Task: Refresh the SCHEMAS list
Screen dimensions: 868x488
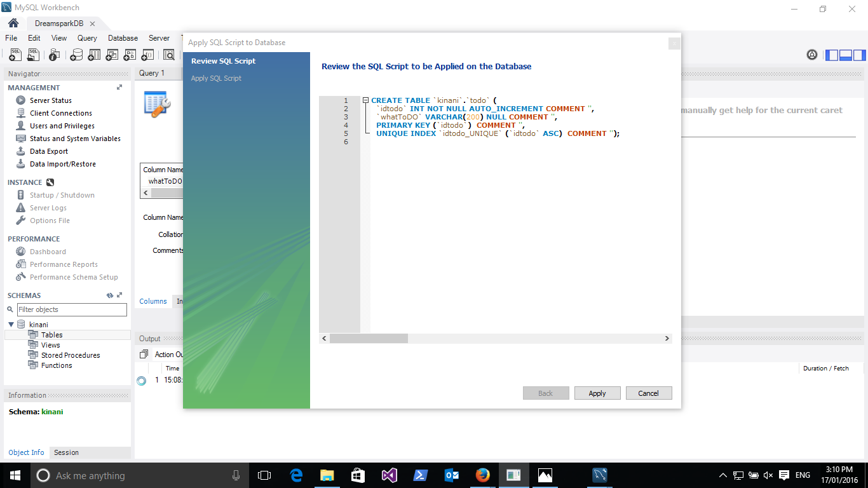Action: (x=110, y=295)
